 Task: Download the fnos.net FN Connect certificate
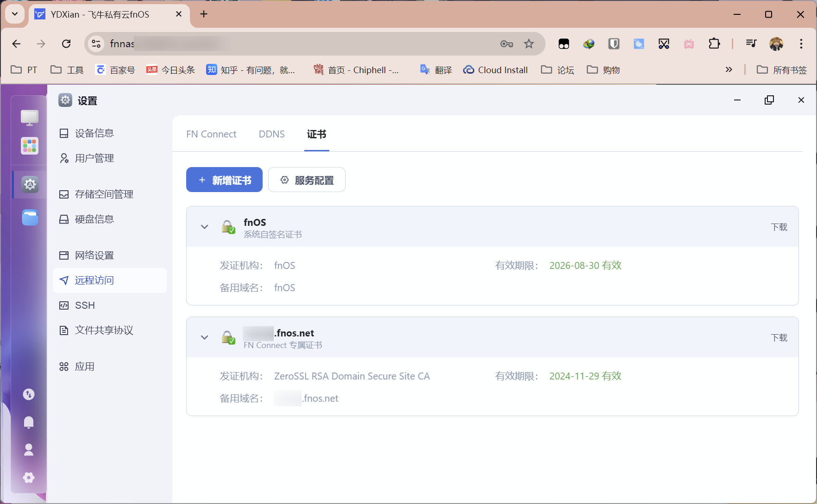(x=779, y=337)
